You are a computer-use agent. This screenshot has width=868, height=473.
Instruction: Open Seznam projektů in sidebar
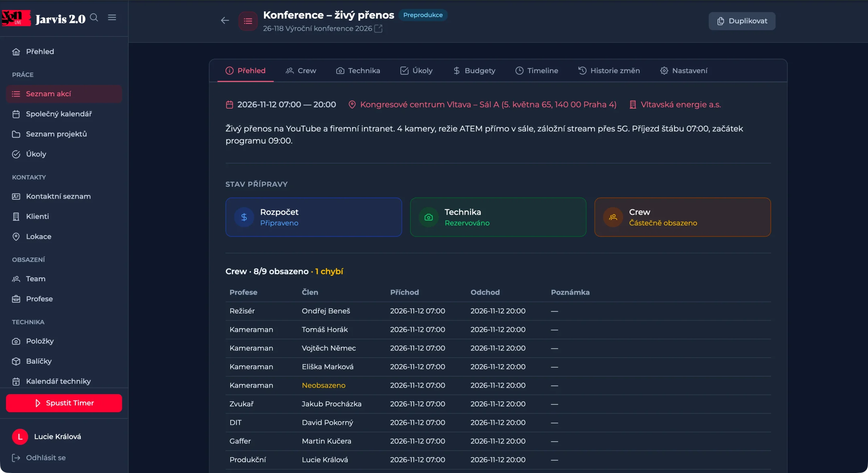click(x=64, y=134)
